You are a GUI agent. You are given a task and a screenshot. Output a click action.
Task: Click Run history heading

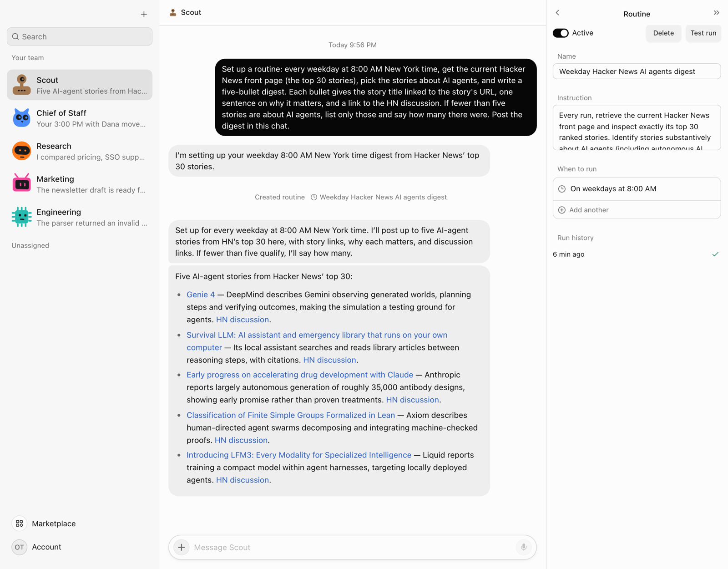(x=575, y=238)
